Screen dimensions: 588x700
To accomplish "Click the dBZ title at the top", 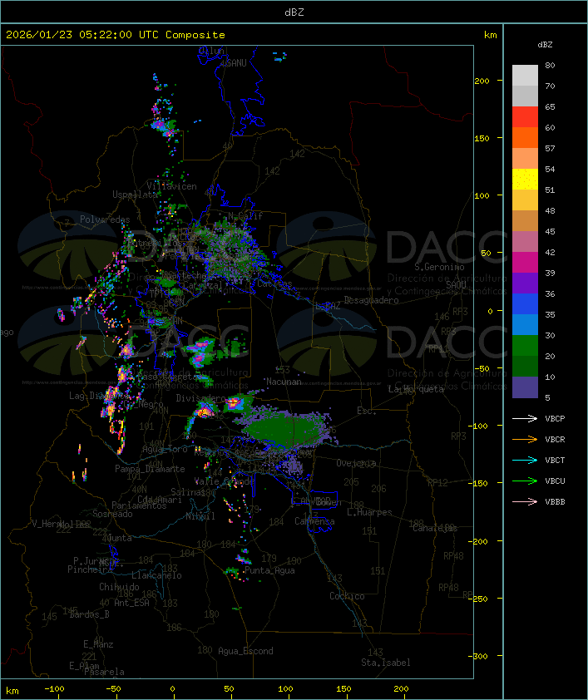I will coord(294,12).
